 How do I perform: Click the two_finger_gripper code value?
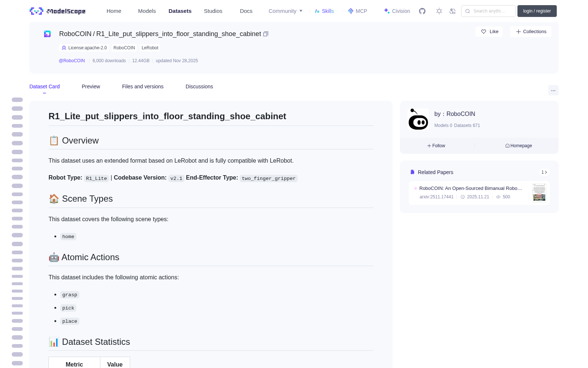(269, 178)
